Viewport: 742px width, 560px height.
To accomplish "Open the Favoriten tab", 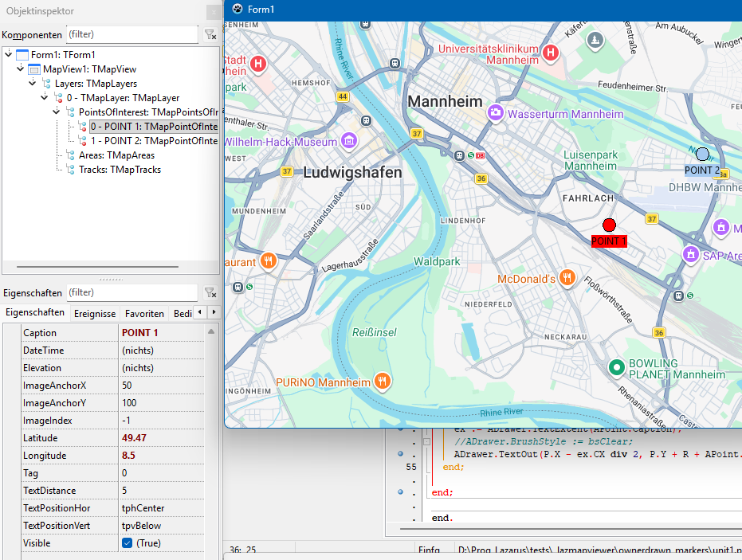I will 144,314.
